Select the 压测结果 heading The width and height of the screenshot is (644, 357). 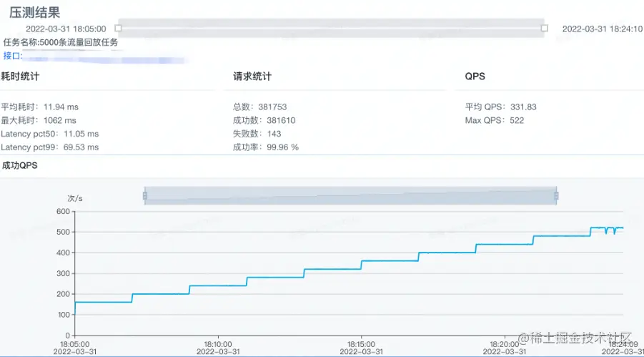tap(35, 12)
